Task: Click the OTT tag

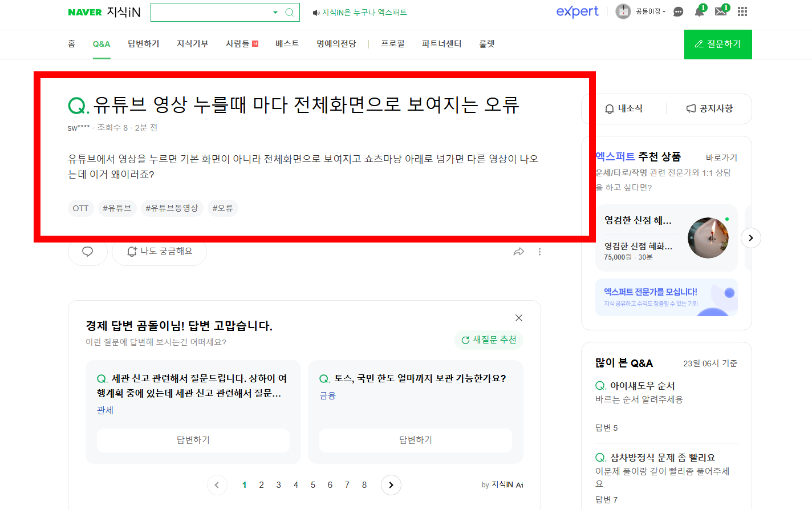Action: 80,208
